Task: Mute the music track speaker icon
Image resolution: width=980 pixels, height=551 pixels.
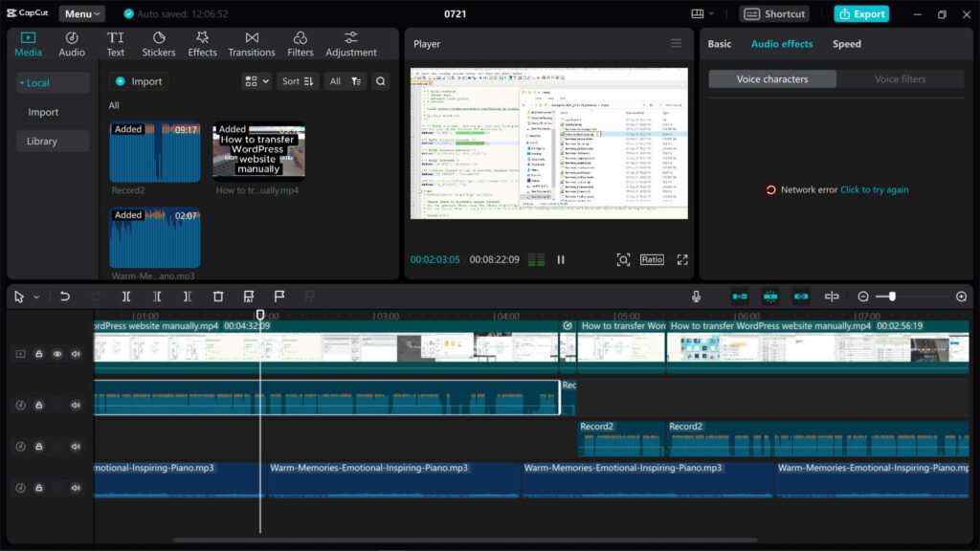Action: pyautogui.click(x=76, y=488)
